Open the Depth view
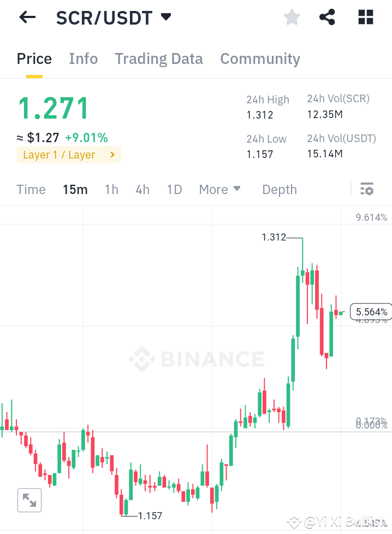Viewport: 392px width, 534px height. coord(279,189)
